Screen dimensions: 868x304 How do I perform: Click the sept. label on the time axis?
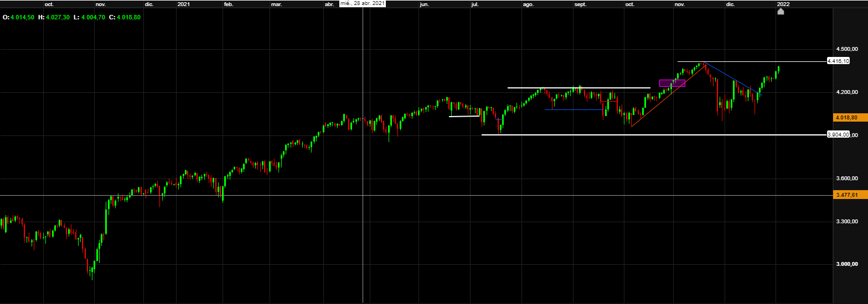[x=580, y=4]
